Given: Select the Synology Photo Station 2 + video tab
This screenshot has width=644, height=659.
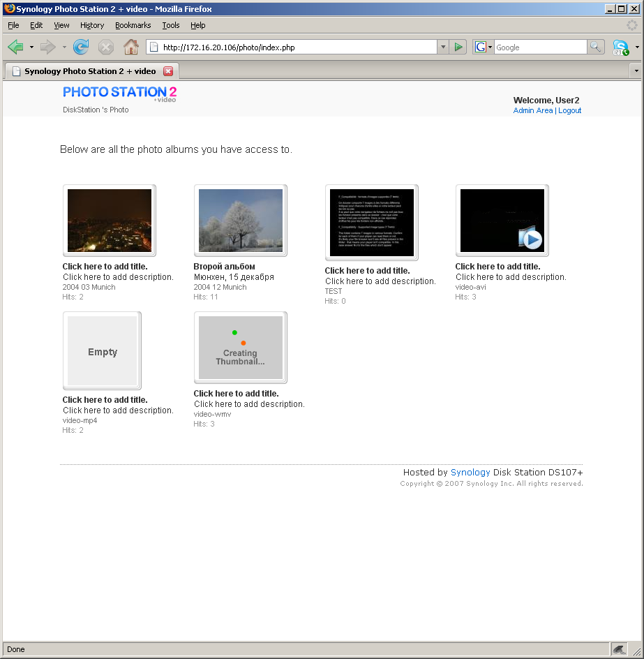Looking at the screenshot, I should 92,71.
